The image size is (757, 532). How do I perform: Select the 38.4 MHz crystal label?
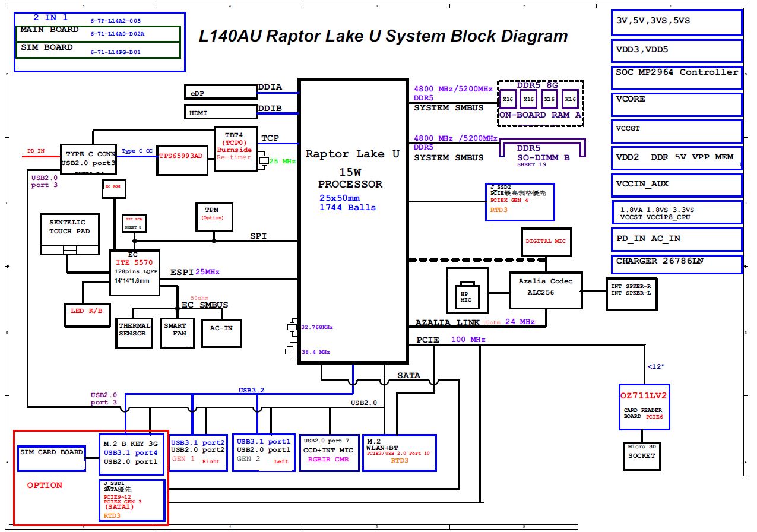click(x=316, y=352)
